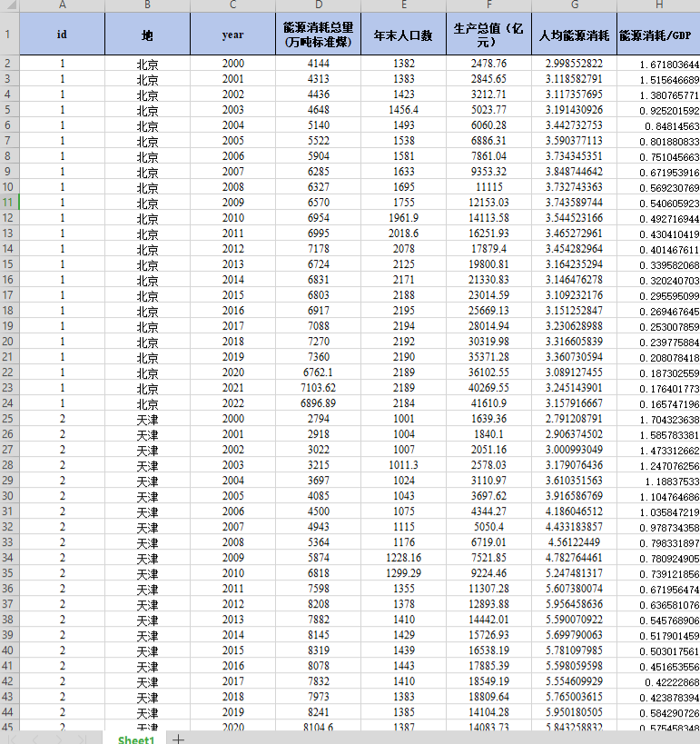Select the cell showing 5.950180505
Screen dimensions: 700x744
[x=575, y=712]
